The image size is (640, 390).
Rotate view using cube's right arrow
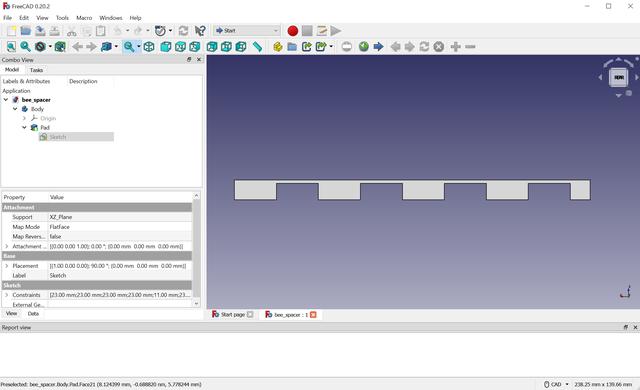[x=637, y=77]
